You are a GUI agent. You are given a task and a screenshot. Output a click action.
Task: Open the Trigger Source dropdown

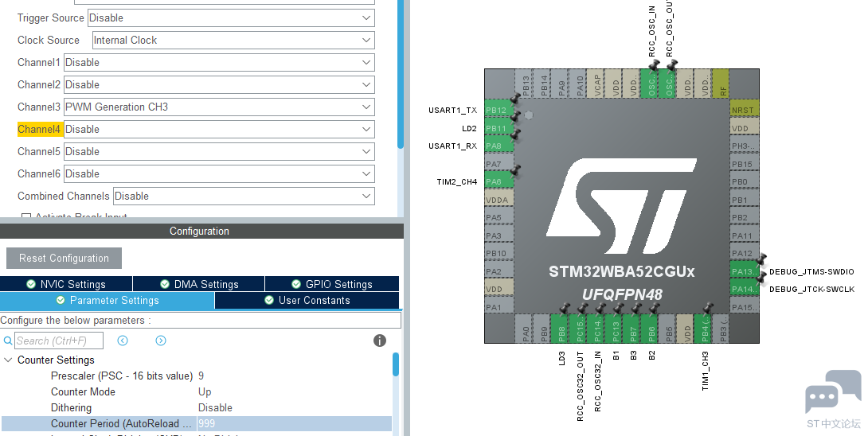coord(231,18)
